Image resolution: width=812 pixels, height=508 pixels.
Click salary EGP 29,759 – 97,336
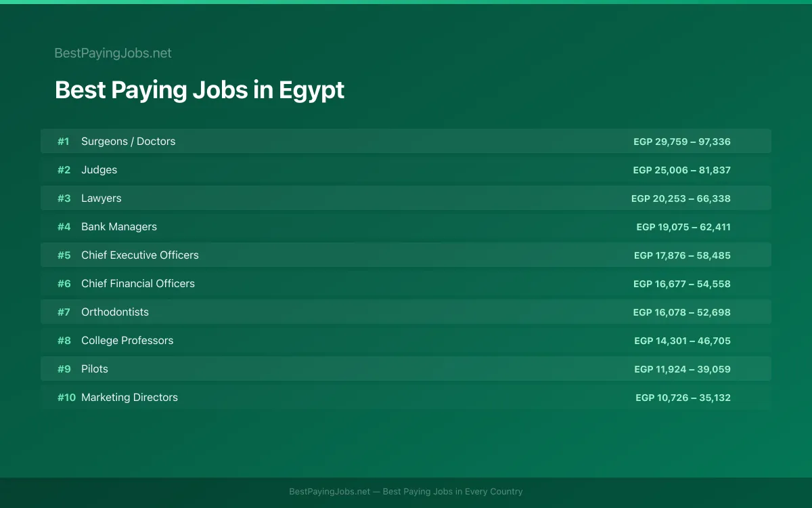coord(682,142)
